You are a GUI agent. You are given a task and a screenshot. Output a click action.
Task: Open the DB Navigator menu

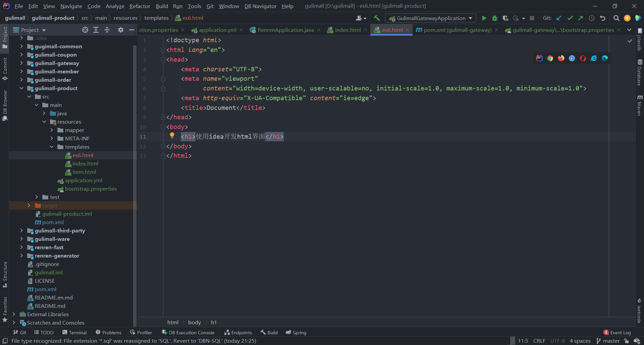coord(260,6)
